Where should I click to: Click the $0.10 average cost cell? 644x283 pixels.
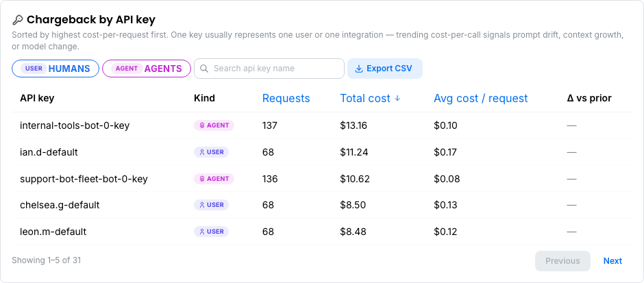pyautogui.click(x=445, y=125)
